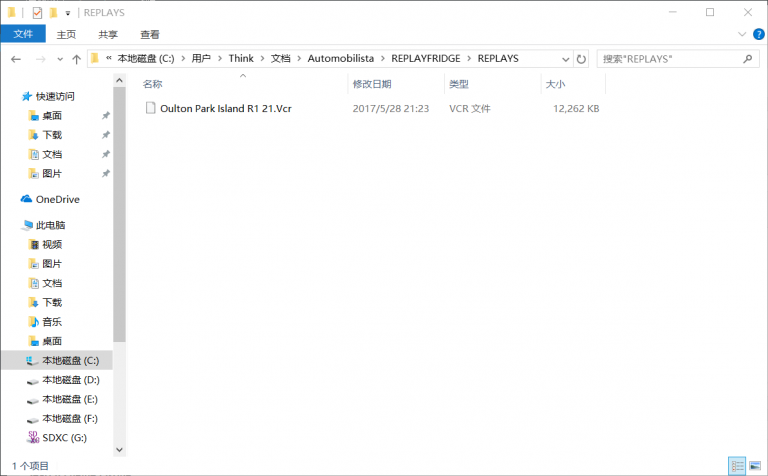The width and height of the screenshot is (768, 476).
Task: Click the Back navigation arrow
Action: 16,59
